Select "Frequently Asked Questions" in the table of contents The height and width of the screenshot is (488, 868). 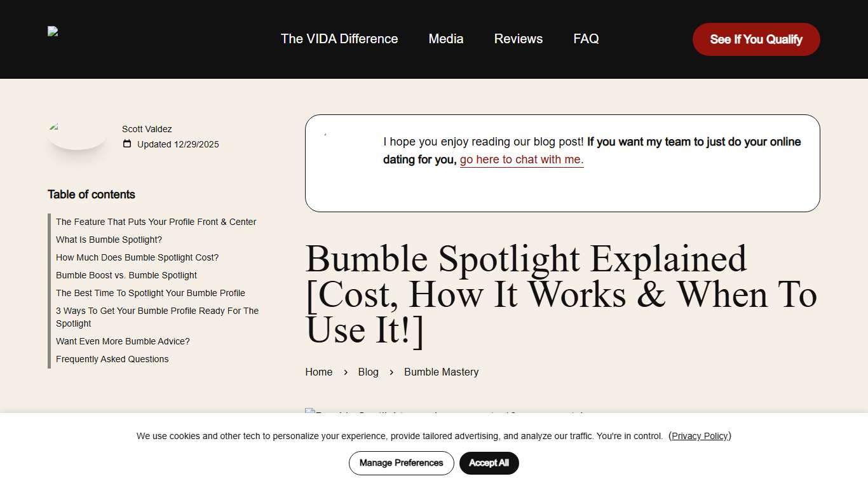[x=112, y=359]
